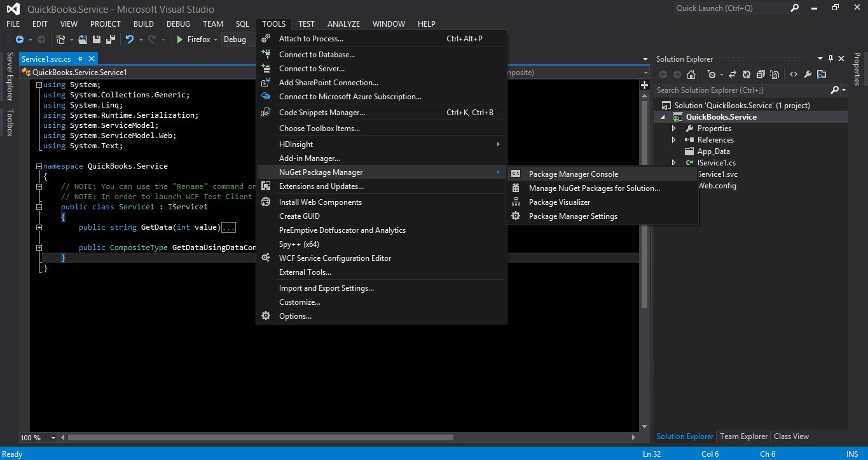The width and height of the screenshot is (868, 460).
Task: Collapse the QuickBooks.Service project node
Action: pyautogui.click(x=663, y=118)
